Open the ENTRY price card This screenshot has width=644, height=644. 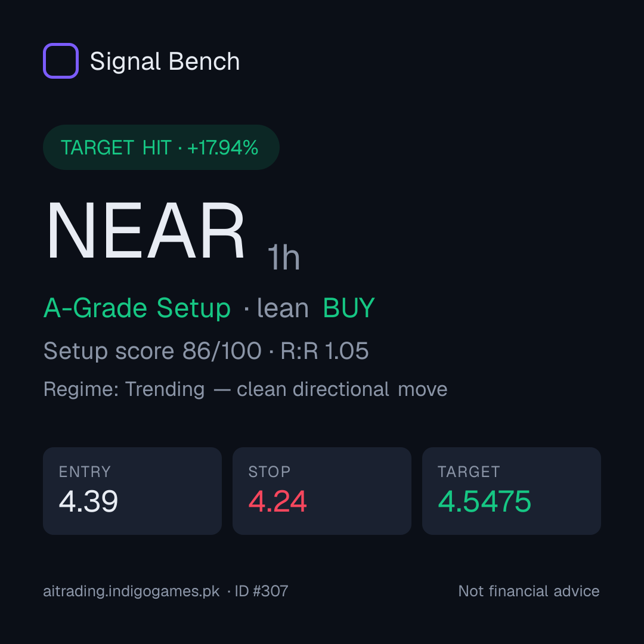pyautogui.click(x=132, y=491)
